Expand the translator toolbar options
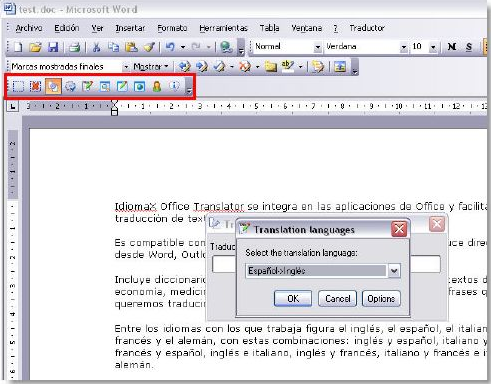 pos(189,87)
